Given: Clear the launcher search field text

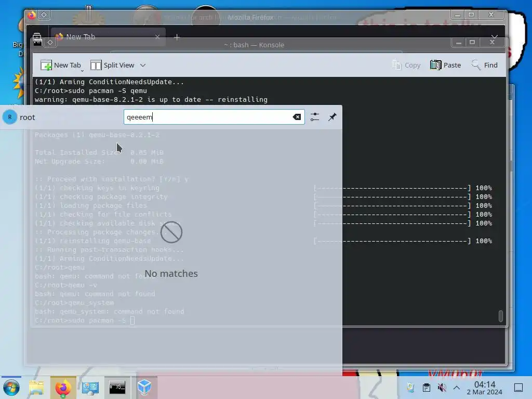Looking at the screenshot, I should pos(297,117).
